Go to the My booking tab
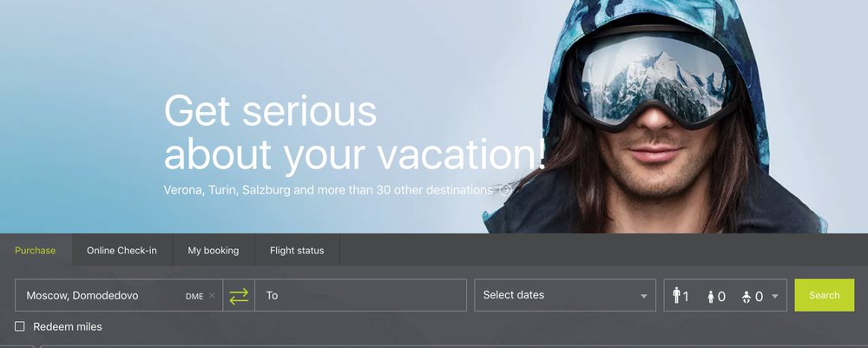The height and width of the screenshot is (348, 868). pyautogui.click(x=214, y=250)
